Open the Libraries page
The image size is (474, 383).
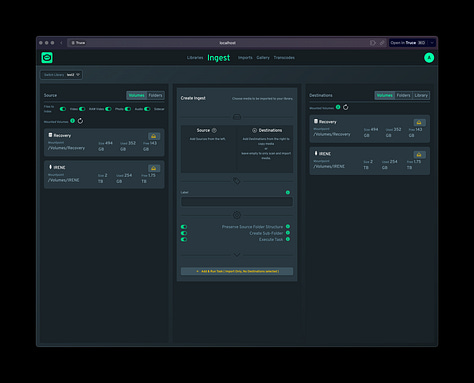point(195,58)
